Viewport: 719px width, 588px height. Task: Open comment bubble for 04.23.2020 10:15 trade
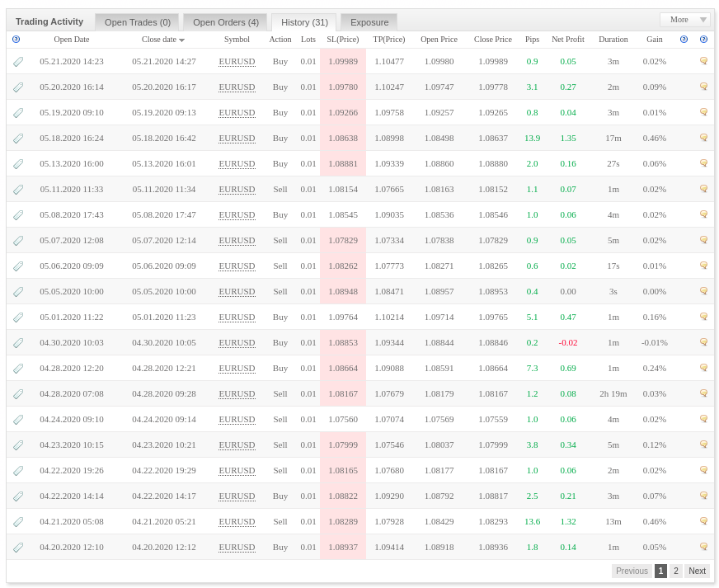[x=703, y=444]
